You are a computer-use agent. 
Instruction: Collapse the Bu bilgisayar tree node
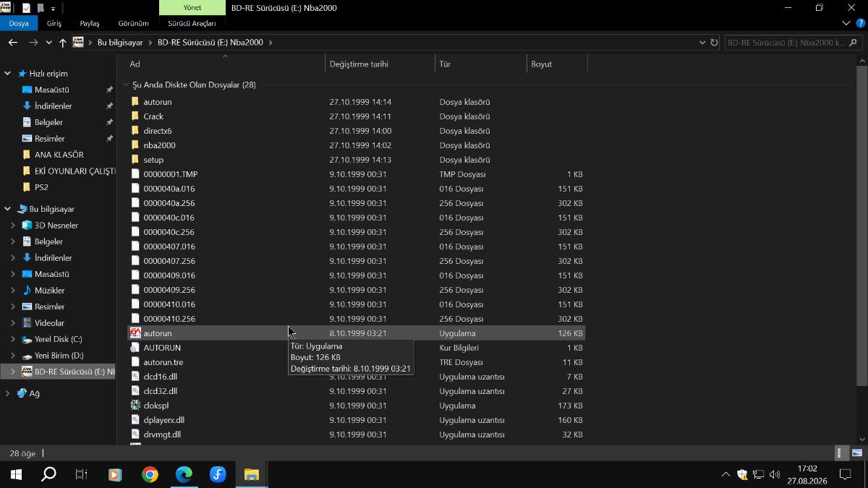pos(8,209)
